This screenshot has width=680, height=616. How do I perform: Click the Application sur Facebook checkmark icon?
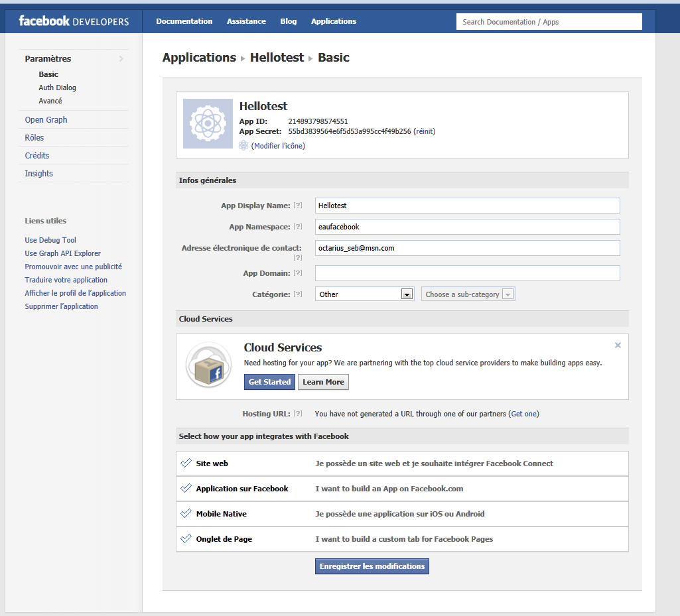click(x=186, y=488)
